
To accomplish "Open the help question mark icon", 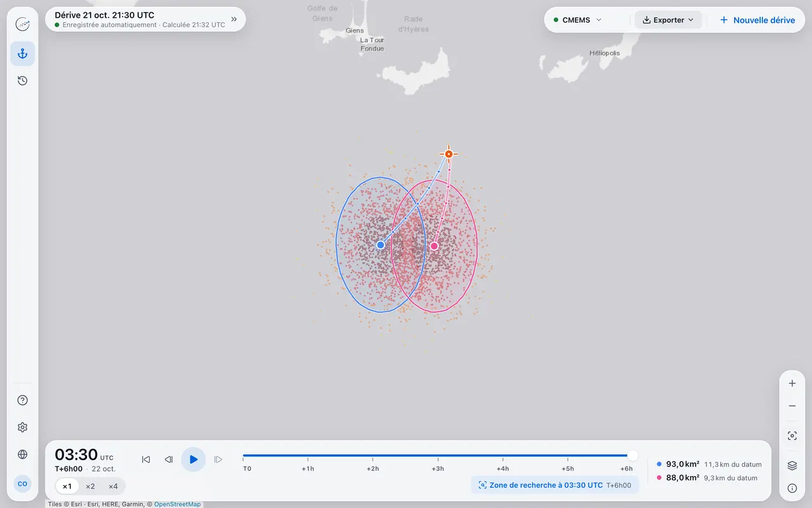I will [x=22, y=400].
